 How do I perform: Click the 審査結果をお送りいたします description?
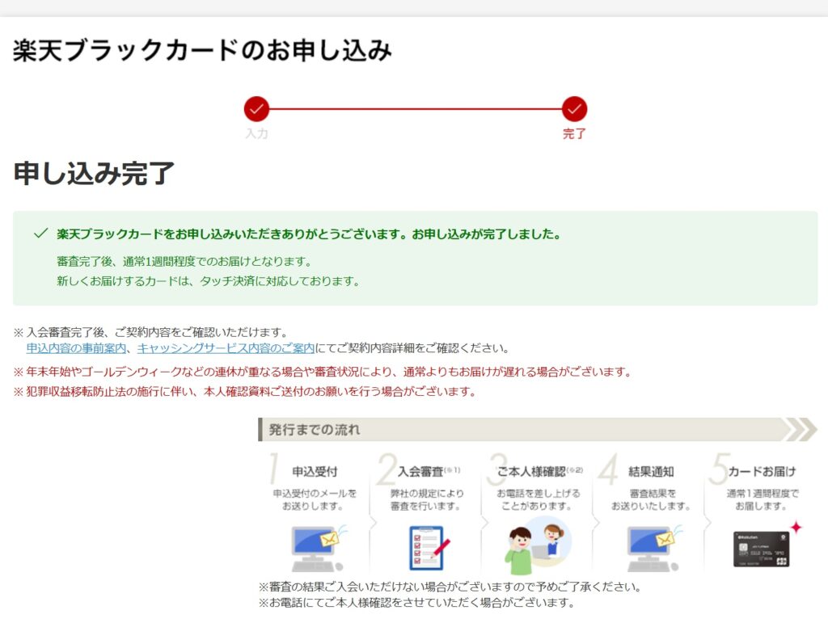pos(651,499)
